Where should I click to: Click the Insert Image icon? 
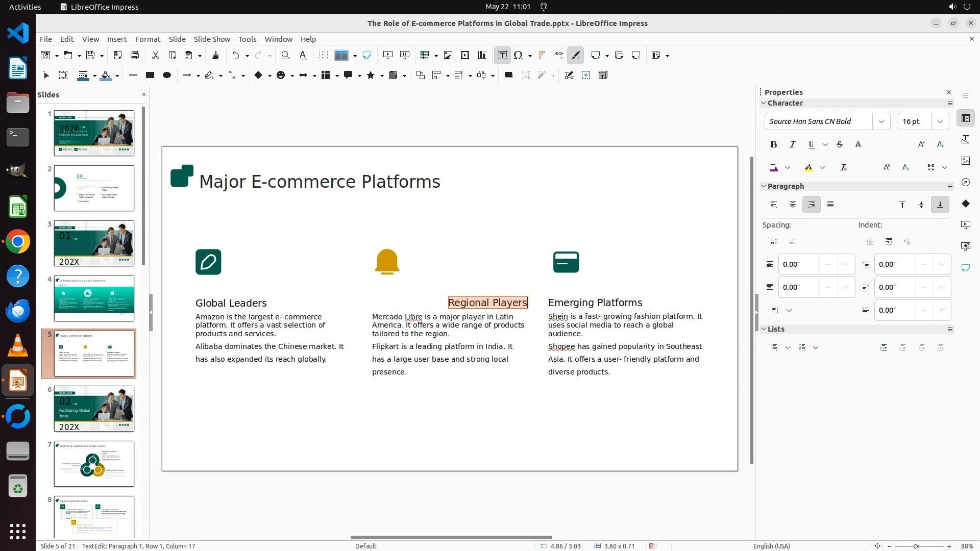coord(448,55)
